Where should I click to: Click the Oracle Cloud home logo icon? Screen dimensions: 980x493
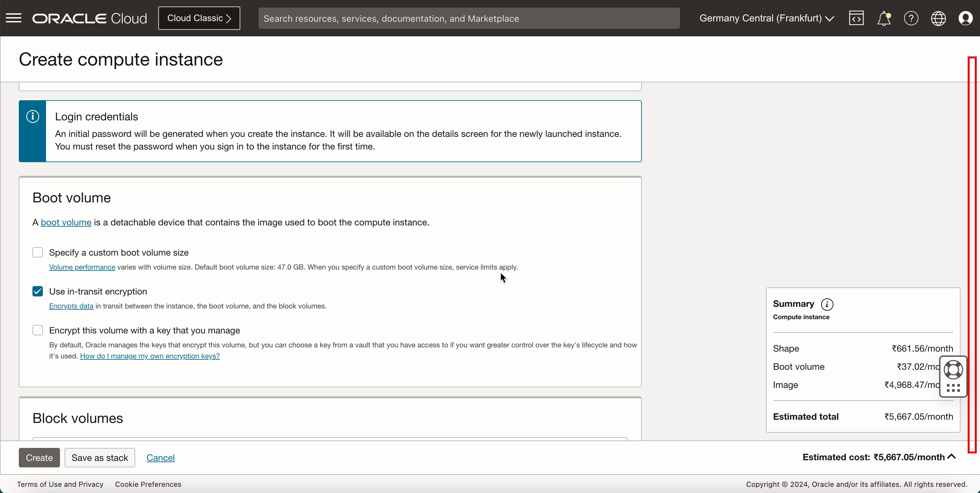point(90,18)
